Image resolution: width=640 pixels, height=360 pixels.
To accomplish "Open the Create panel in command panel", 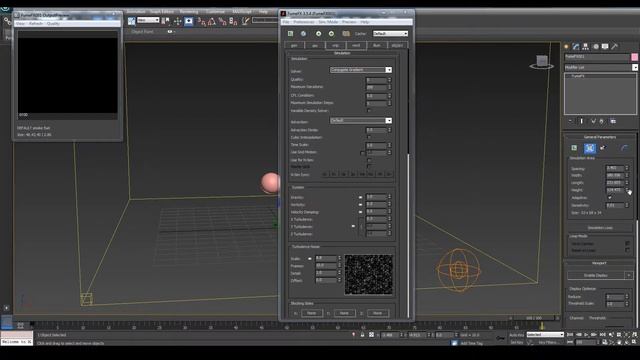I will coord(566,47).
